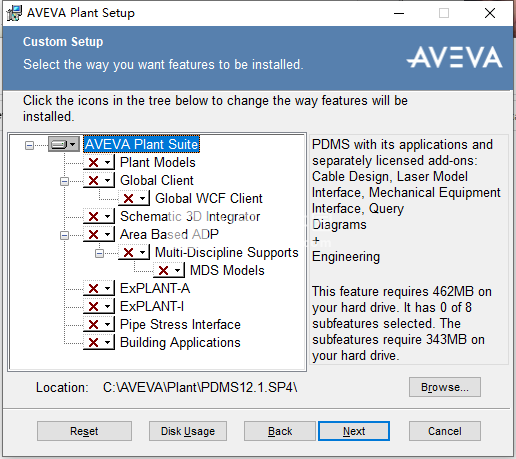
Task: Click red X icon beside Global WCF Client
Action: click(128, 199)
